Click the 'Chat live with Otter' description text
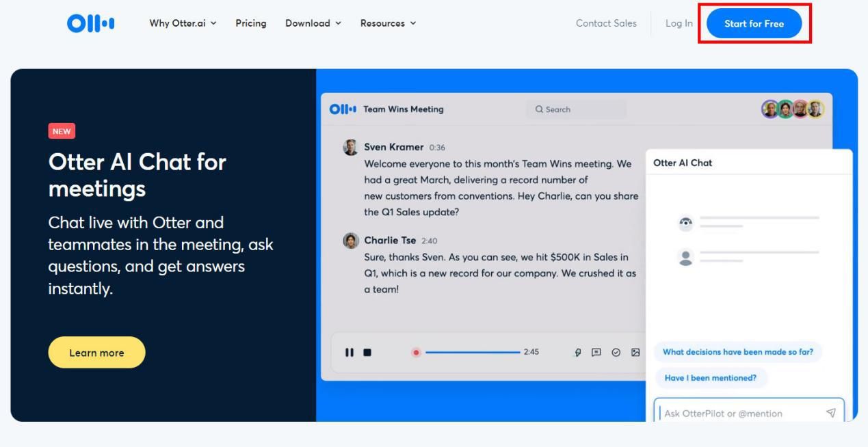This screenshot has height=447, width=868. click(161, 256)
